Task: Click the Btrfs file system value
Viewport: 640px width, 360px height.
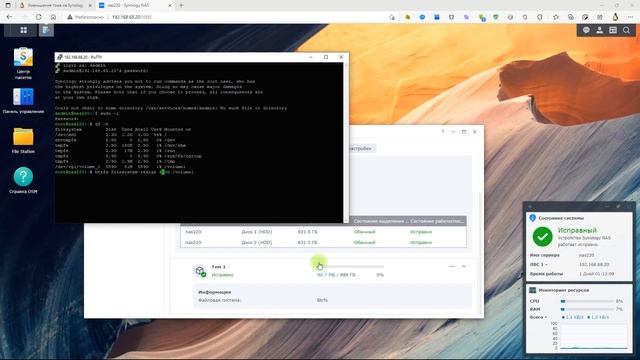Action: (322, 300)
